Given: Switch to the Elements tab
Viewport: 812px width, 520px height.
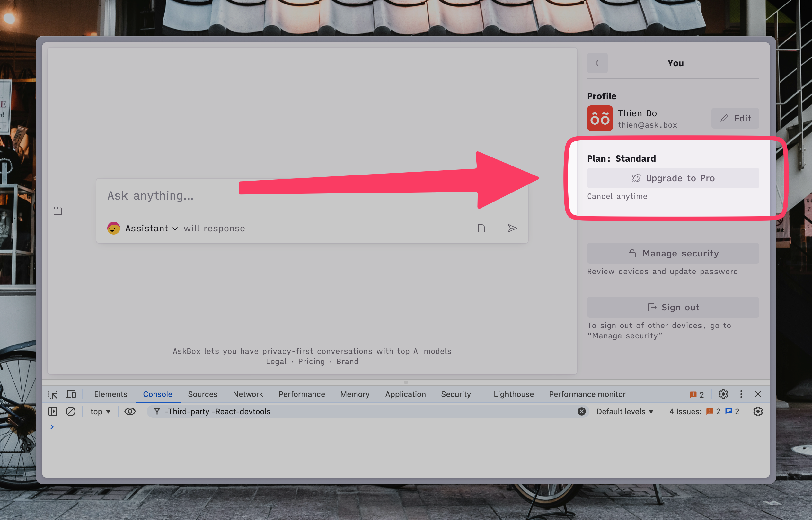Looking at the screenshot, I should (111, 394).
